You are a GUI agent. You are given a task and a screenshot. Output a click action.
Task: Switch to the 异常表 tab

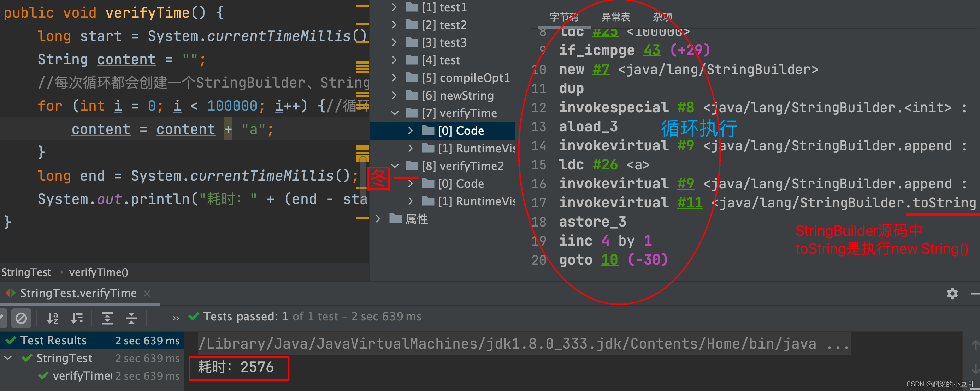click(615, 17)
